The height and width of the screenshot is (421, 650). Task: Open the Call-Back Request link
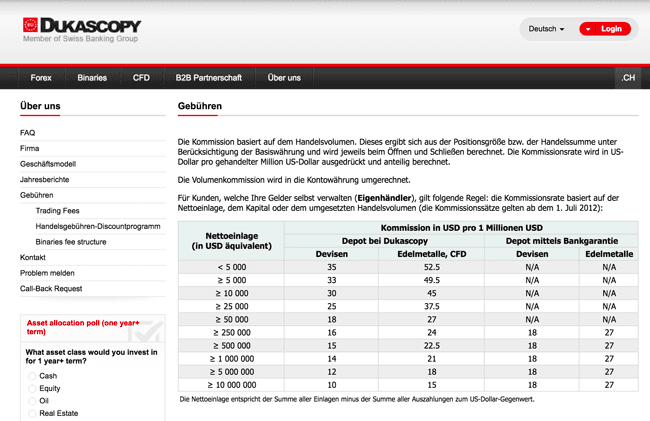[51, 289]
